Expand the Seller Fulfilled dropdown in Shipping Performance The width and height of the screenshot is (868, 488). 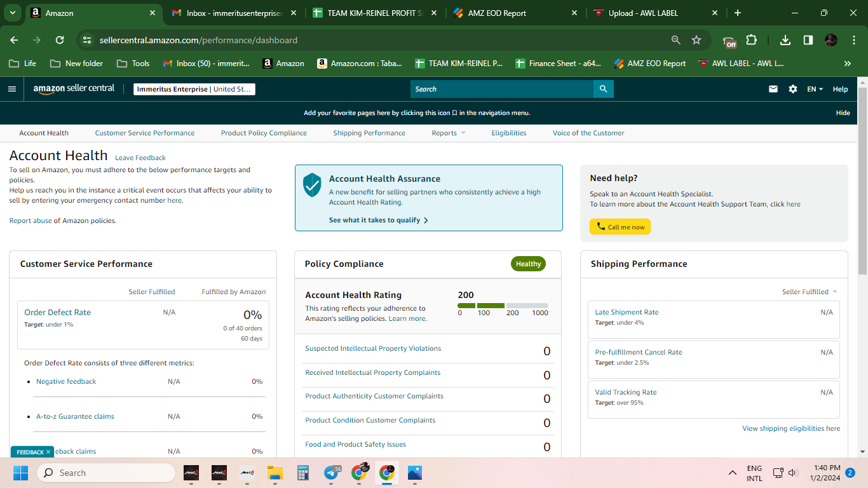pyautogui.click(x=810, y=292)
